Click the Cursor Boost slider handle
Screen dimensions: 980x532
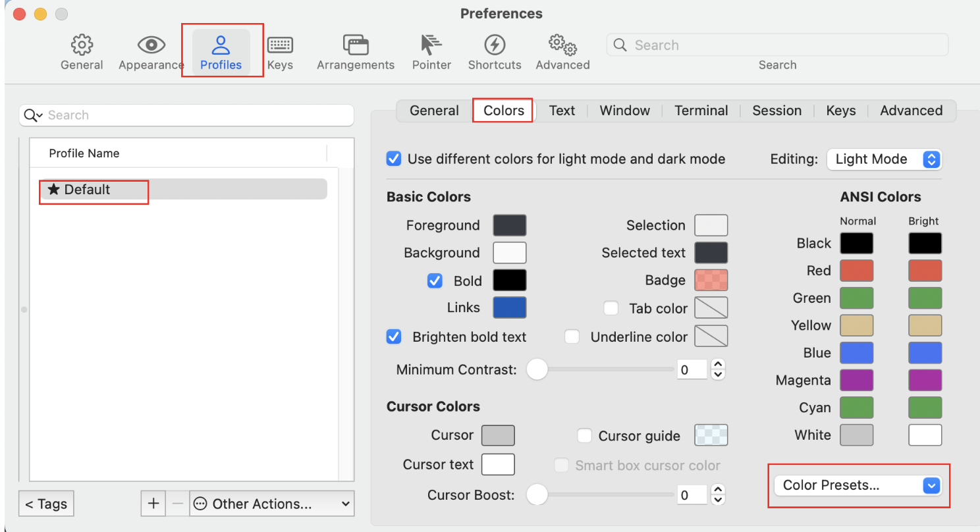[537, 494]
